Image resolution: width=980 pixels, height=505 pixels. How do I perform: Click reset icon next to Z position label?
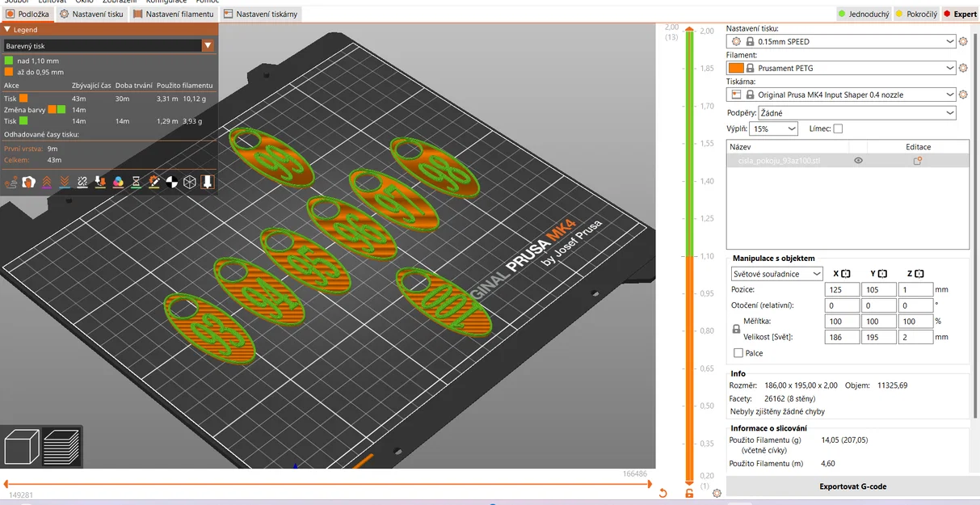pos(919,274)
